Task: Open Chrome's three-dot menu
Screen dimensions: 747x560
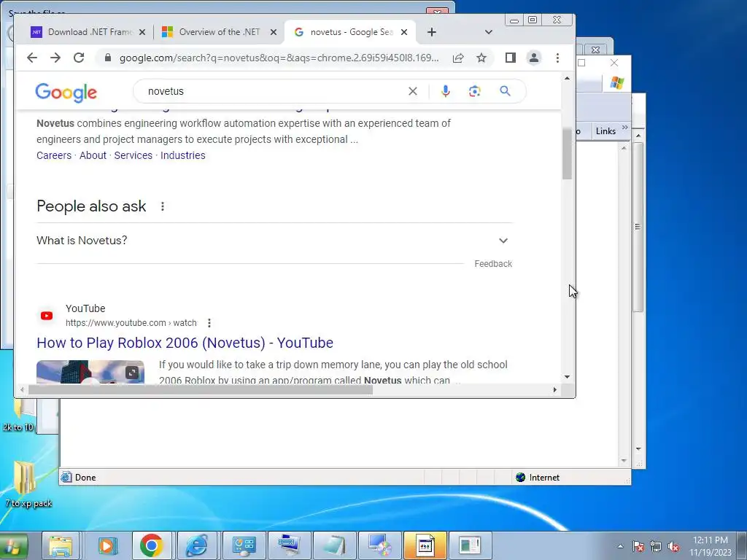Action: coord(557,58)
